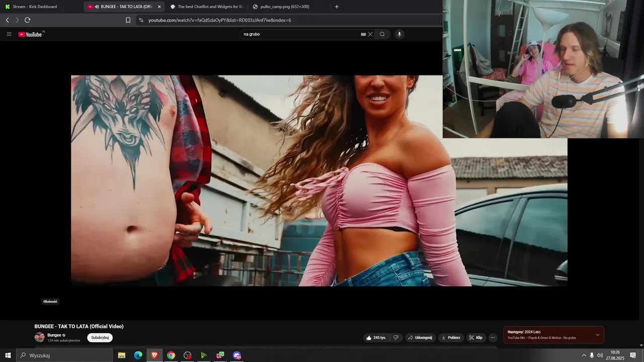Open the clock and date flyout
Image resolution: width=644 pixels, height=362 pixels.
(x=615, y=355)
